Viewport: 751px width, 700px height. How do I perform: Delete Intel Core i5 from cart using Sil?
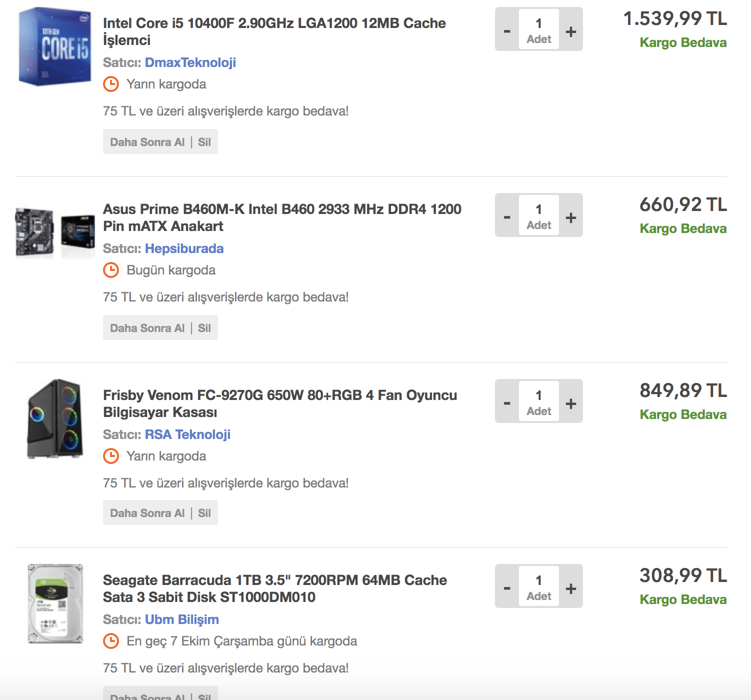(x=204, y=142)
